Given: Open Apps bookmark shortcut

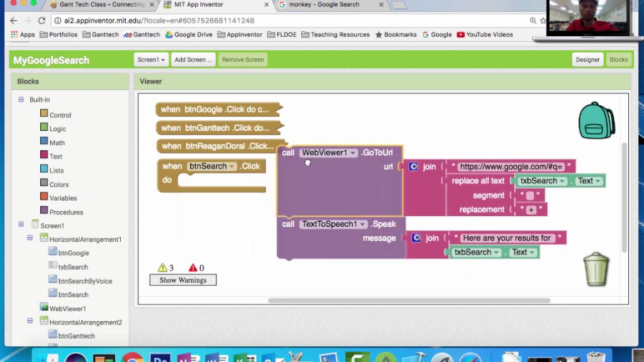Looking at the screenshot, I should point(23,35).
